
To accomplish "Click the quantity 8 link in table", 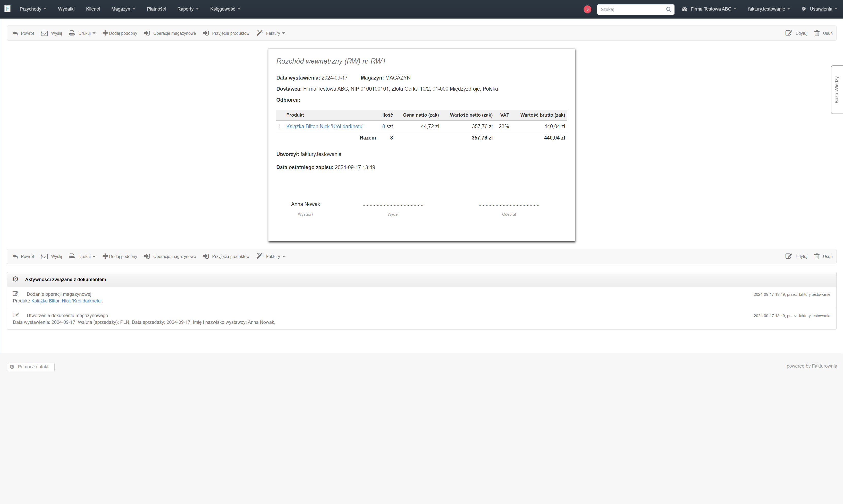I will click(383, 126).
